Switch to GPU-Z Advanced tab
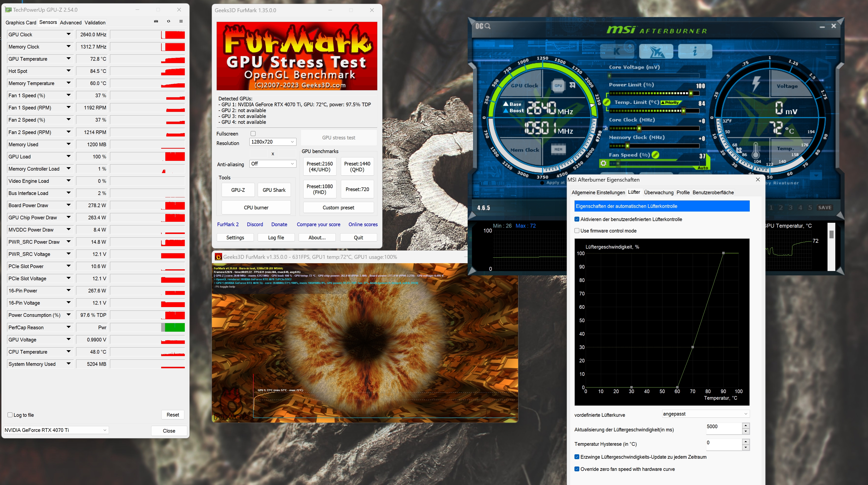The width and height of the screenshot is (868, 485). pos(70,23)
